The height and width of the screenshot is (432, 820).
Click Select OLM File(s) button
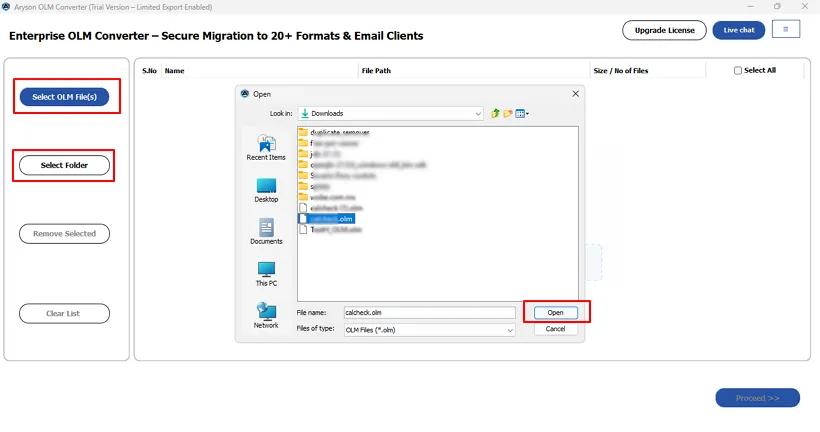pos(64,97)
